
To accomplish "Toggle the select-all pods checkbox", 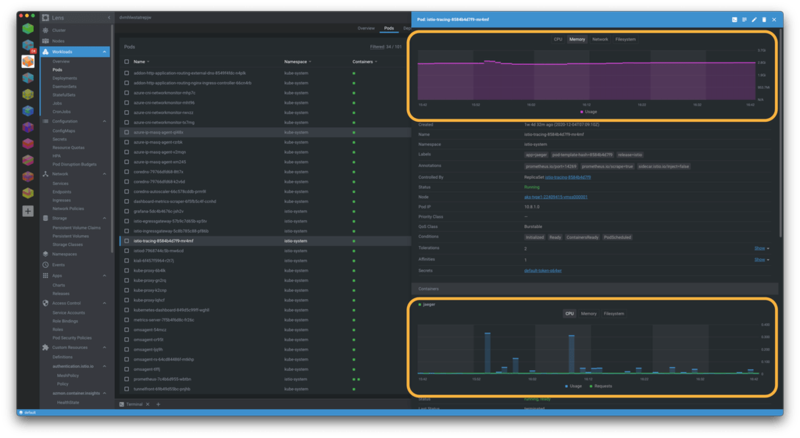I will [x=127, y=62].
